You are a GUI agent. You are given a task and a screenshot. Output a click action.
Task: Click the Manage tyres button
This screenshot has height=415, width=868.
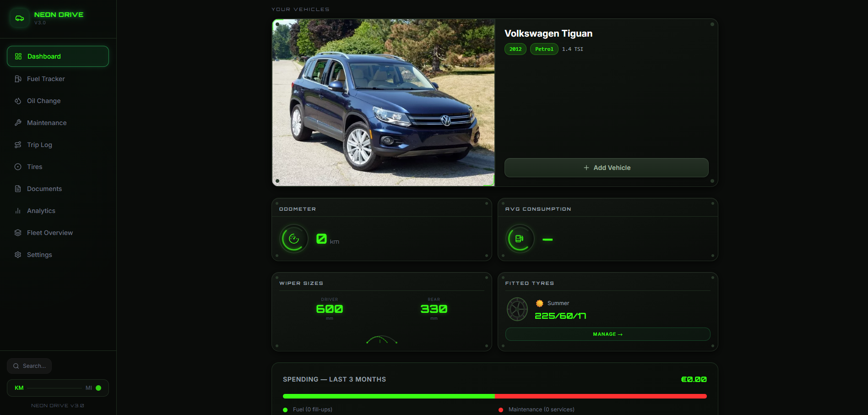pyautogui.click(x=608, y=334)
